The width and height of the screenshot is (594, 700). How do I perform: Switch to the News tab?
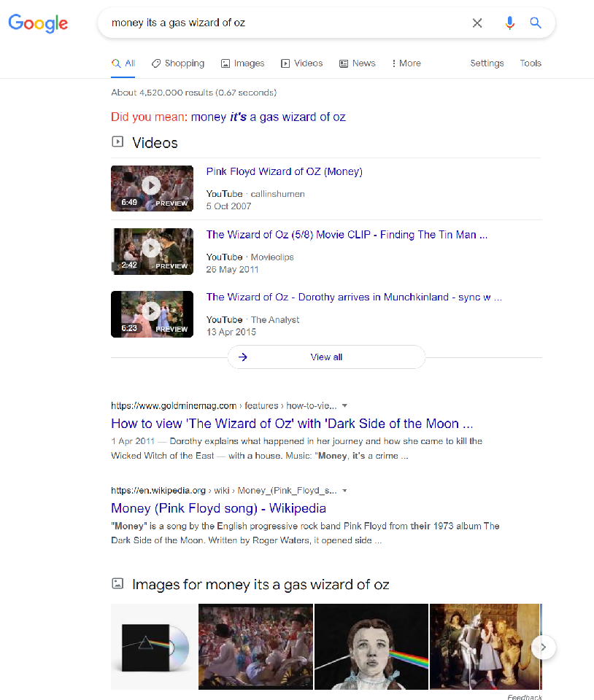pyautogui.click(x=358, y=63)
